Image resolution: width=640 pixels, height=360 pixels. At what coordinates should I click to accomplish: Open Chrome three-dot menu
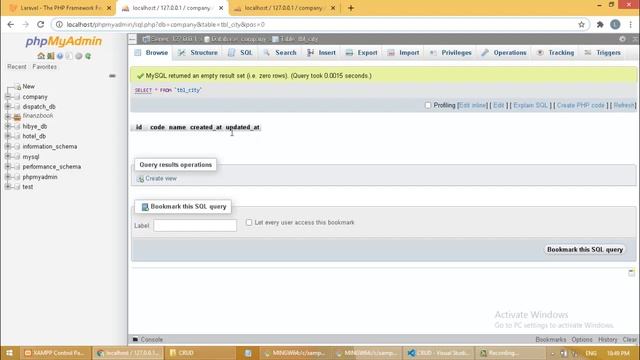tap(631, 24)
